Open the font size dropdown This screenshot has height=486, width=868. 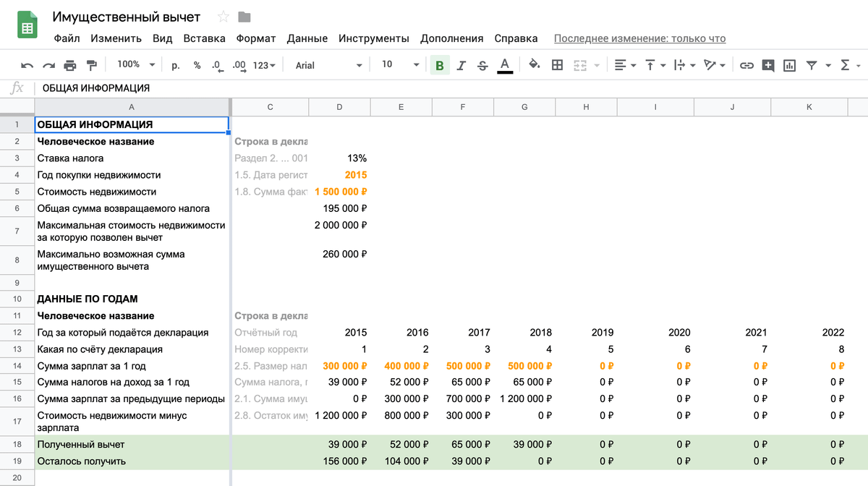click(400, 65)
